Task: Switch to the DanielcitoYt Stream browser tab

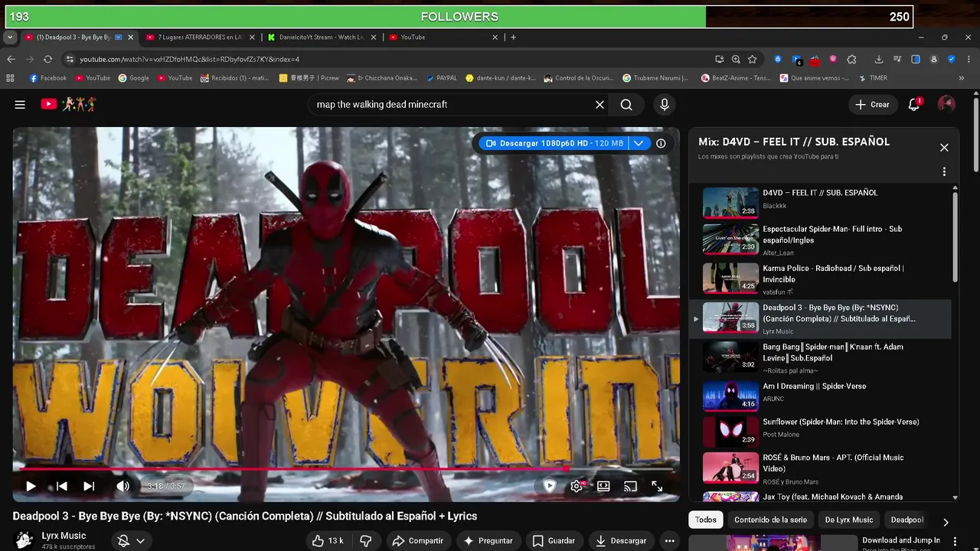Action: (x=321, y=37)
